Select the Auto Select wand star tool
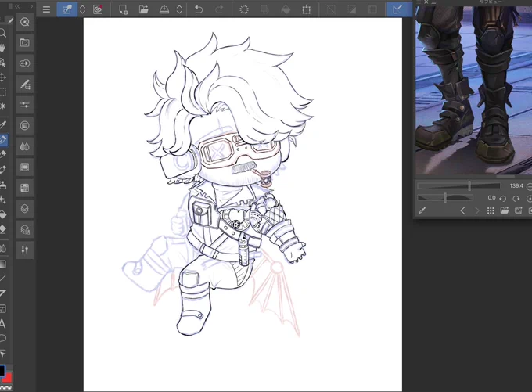The image size is (532, 392). click(2, 106)
